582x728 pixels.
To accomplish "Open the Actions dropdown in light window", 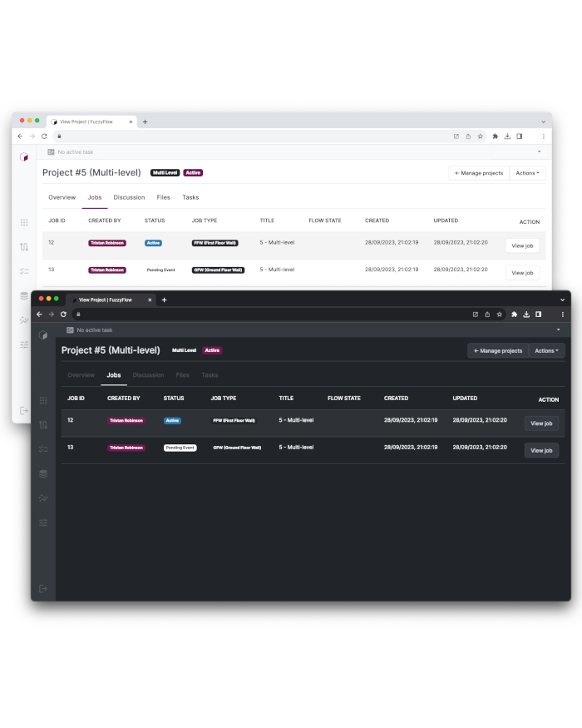I will 527,173.
